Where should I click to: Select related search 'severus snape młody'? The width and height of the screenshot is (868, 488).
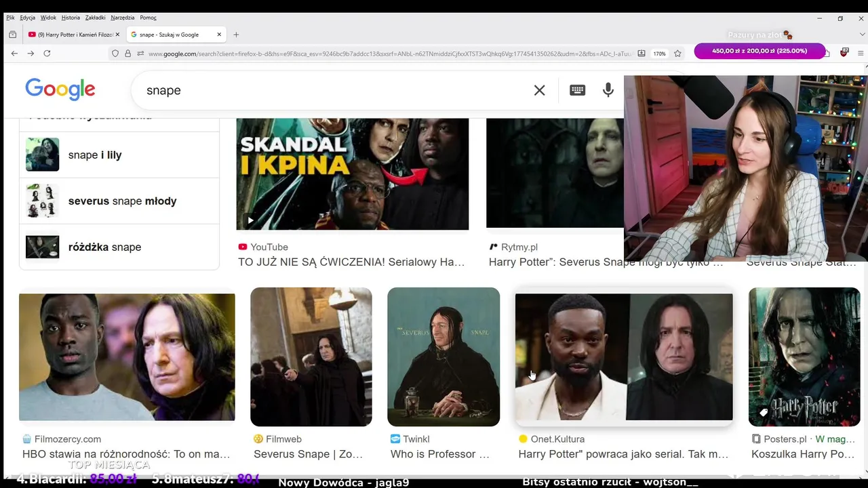[119, 201]
